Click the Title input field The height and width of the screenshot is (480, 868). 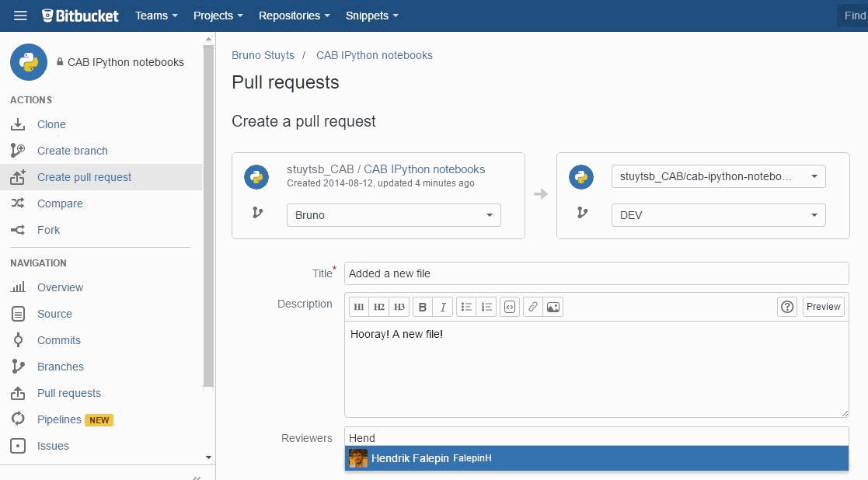(x=596, y=273)
